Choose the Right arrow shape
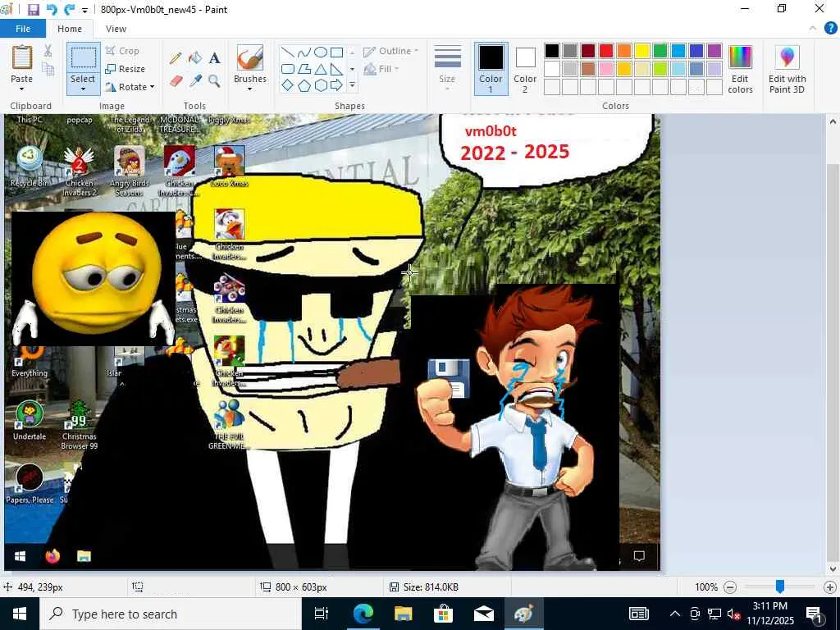Screen dimensions: 840x630 pos(336,85)
